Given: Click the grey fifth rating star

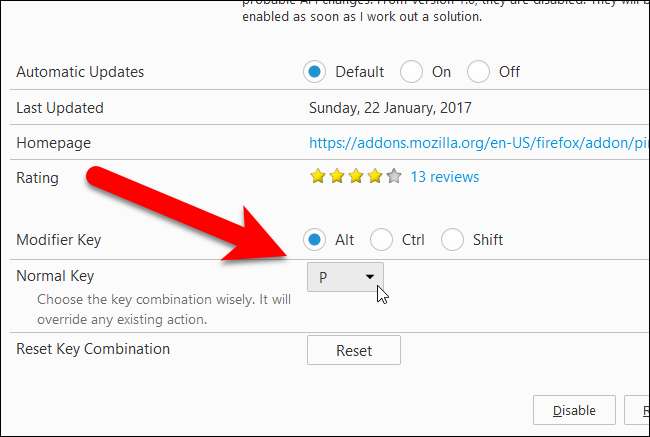Looking at the screenshot, I should [x=394, y=176].
